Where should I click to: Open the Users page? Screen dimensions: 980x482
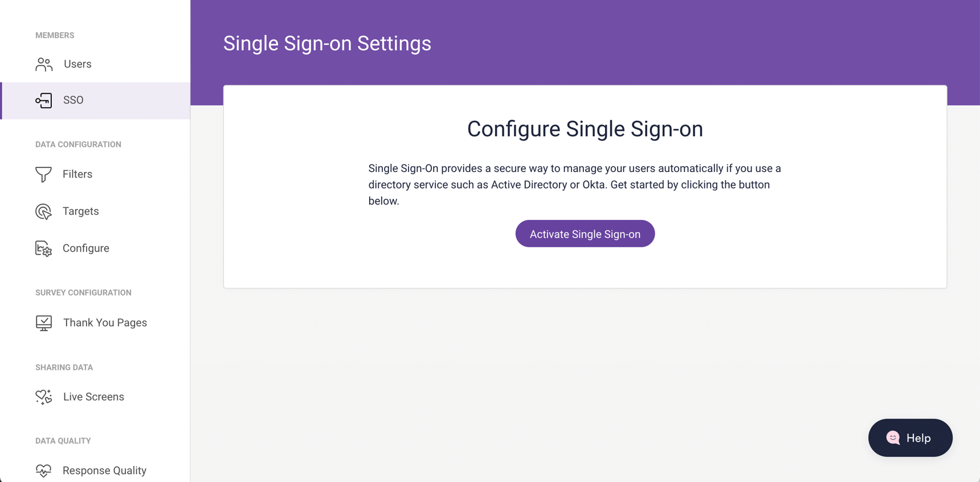click(77, 64)
